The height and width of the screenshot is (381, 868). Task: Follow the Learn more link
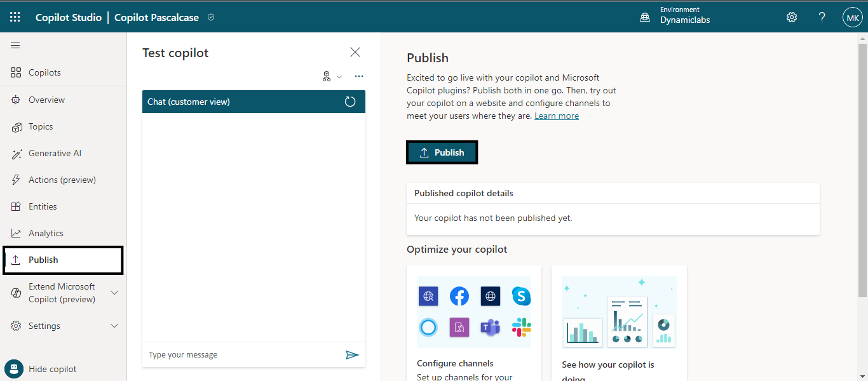click(556, 116)
